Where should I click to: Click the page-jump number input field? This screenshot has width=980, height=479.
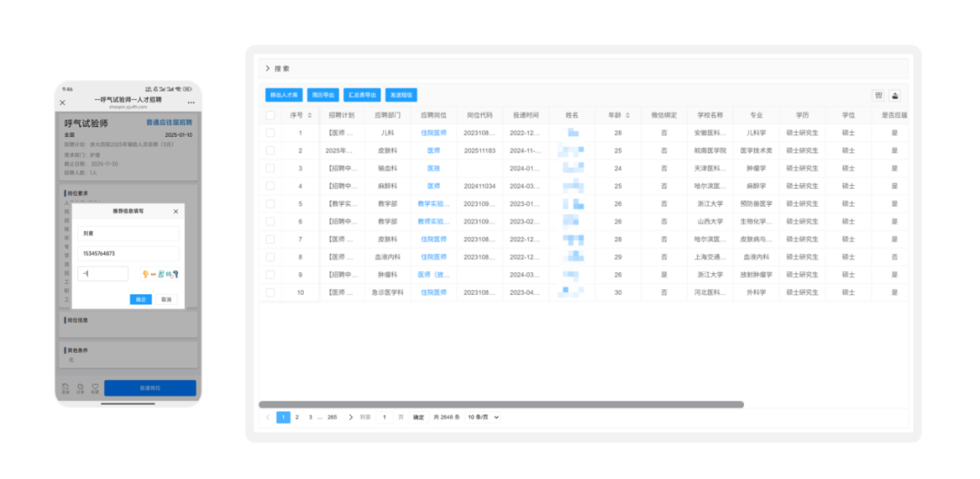[385, 417]
